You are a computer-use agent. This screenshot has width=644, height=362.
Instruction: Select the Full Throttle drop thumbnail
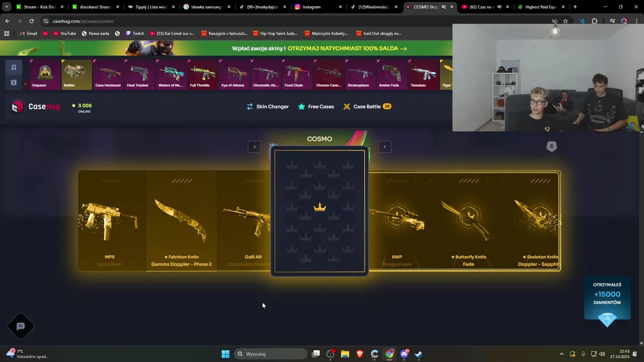(203, 74)
